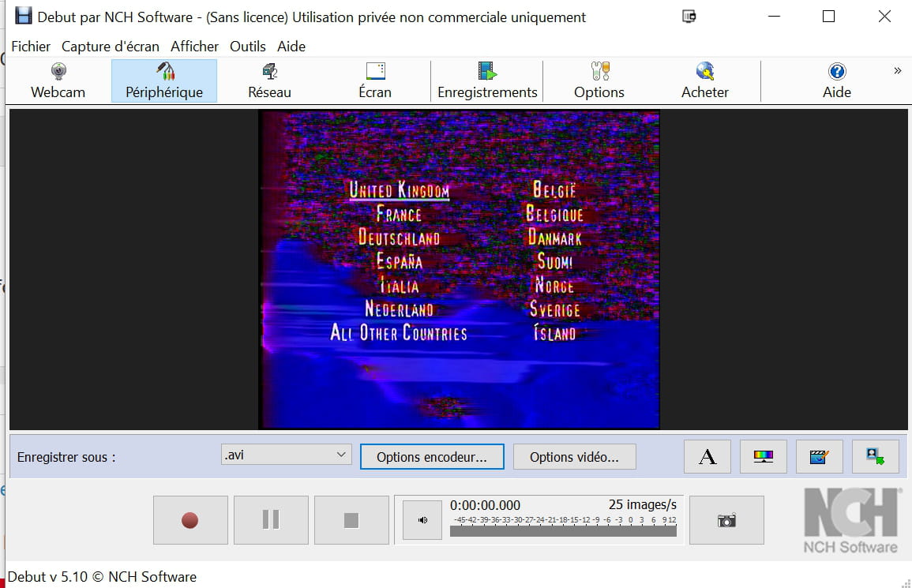Image resolution: width=912 pixels, height=588 pixels.
Task: Open the Aide menu in menu bar
Action: [291, 47]
